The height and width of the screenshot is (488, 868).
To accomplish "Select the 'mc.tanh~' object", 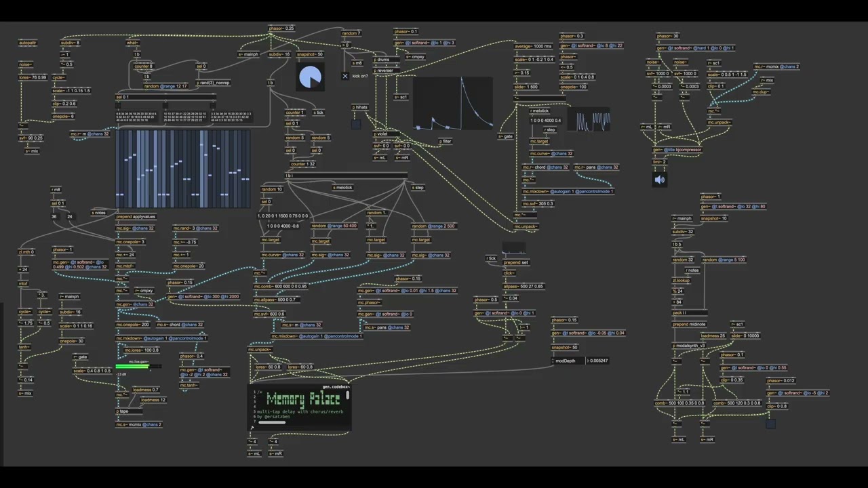I will pos(190,385).
